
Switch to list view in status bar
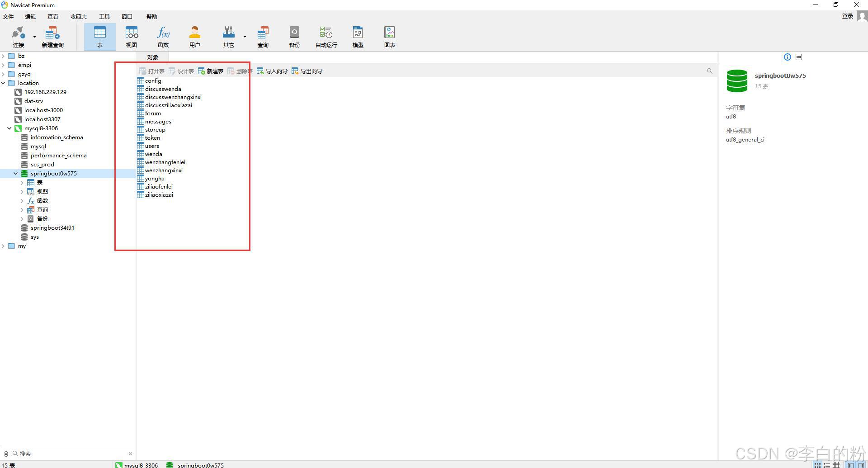(x=817, y=465)
